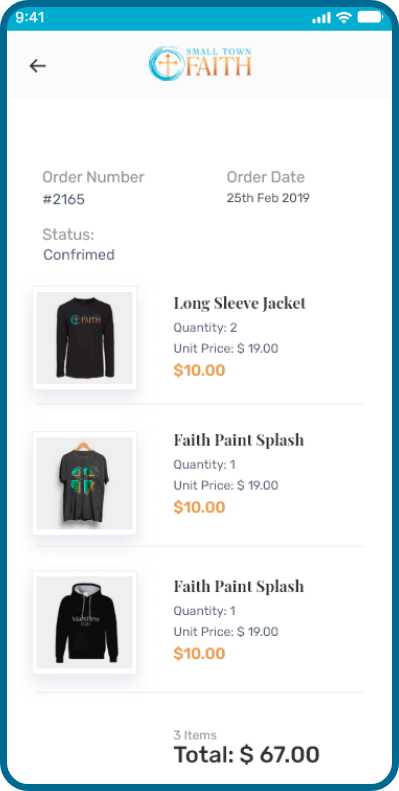Tap the order date 25th Feb 2019
Screen dimensions: 399x791
tap(268, 198)
